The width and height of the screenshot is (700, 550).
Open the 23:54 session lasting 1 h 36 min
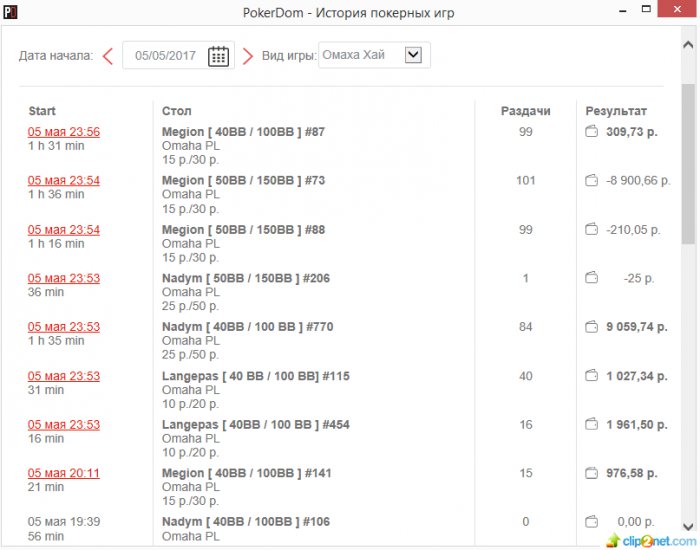pyautogui.click(x=64, y=180)
